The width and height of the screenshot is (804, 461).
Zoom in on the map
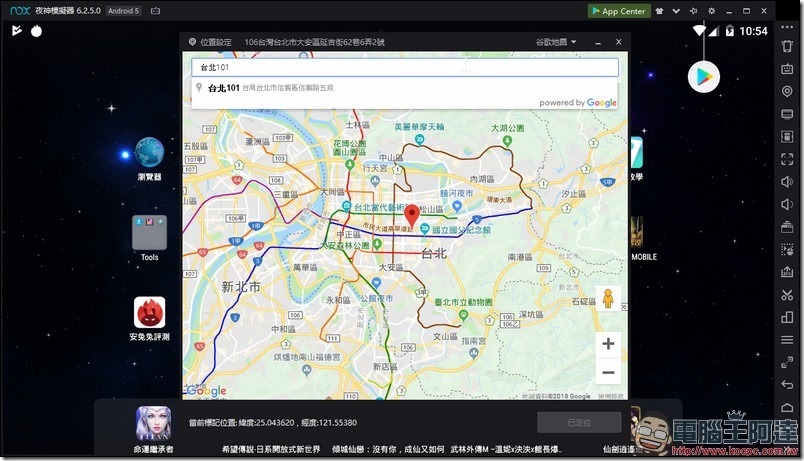608,344
